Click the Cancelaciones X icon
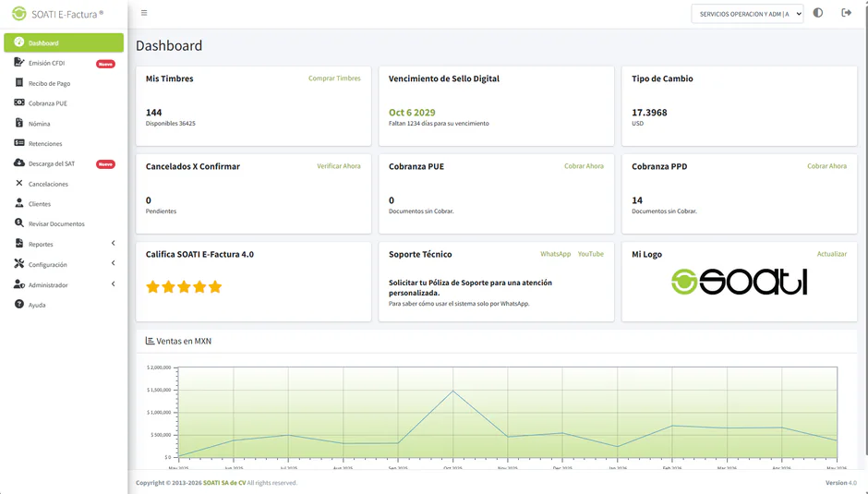This screenshot has height=494, width=868. click(18, 183)
